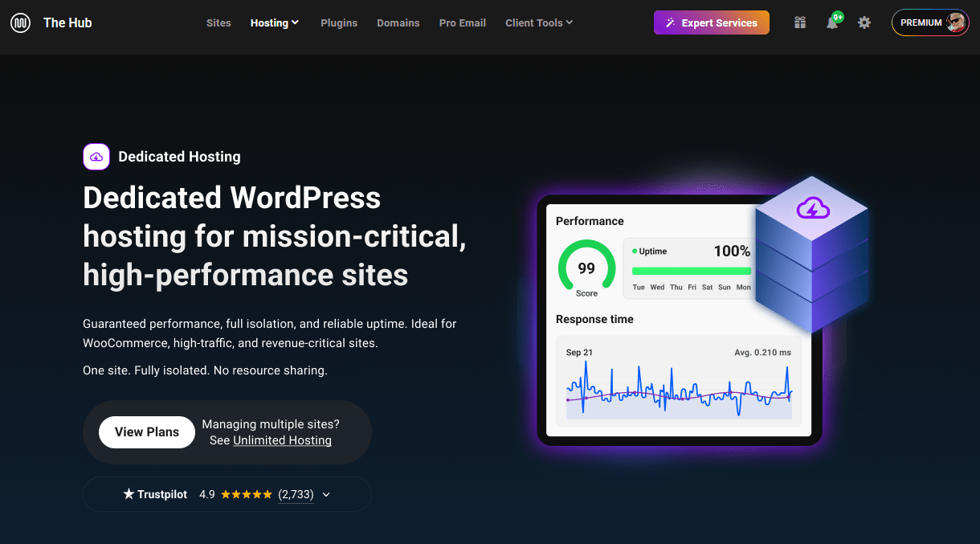This screenshot has width=980, height=544.
Task: Expand the Trustpilot reviews chevron
Action: pos(326,494)
